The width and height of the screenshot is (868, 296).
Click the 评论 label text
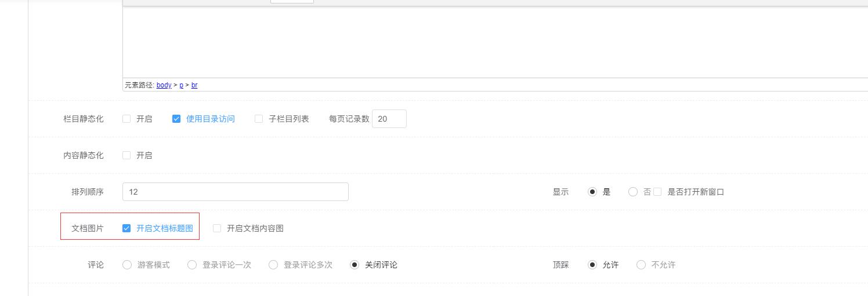[x=96, y=265]
